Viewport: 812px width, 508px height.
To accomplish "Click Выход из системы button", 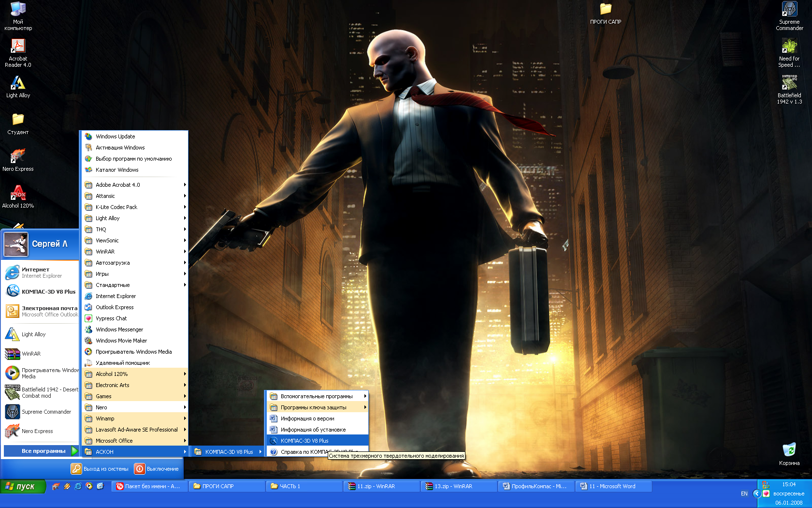I will [x=100, y=469].
